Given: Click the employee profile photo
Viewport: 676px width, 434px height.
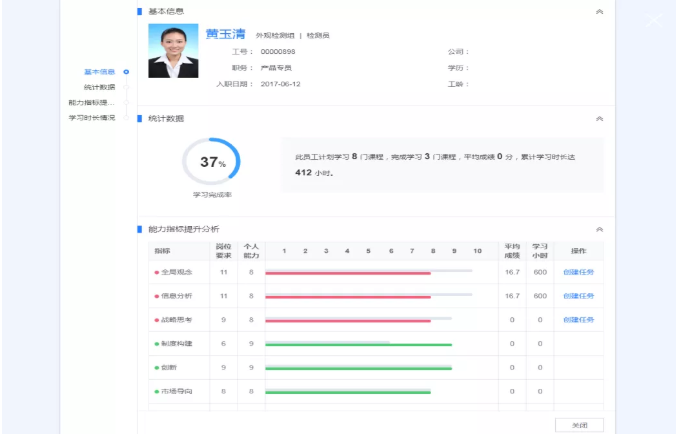Looking at the screenshot, I should tap(173, 51).
